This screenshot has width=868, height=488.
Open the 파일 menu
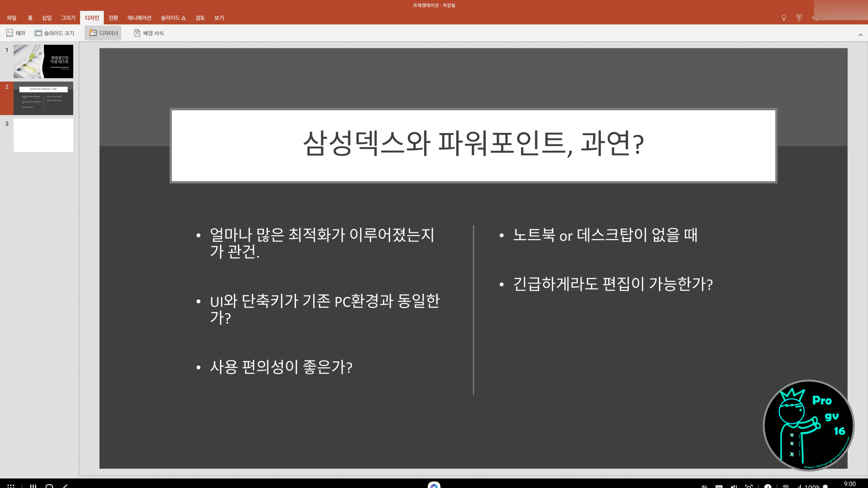click(x=12, y=18)
